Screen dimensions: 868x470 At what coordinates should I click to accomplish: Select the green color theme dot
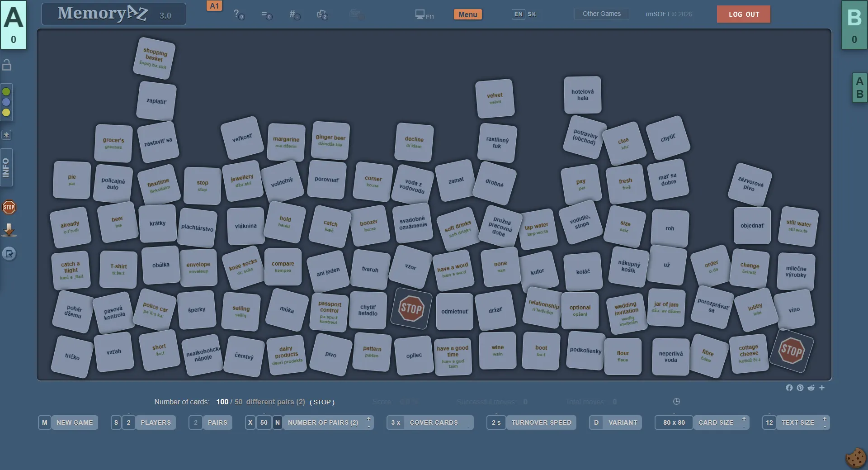[x=6, y=92]
